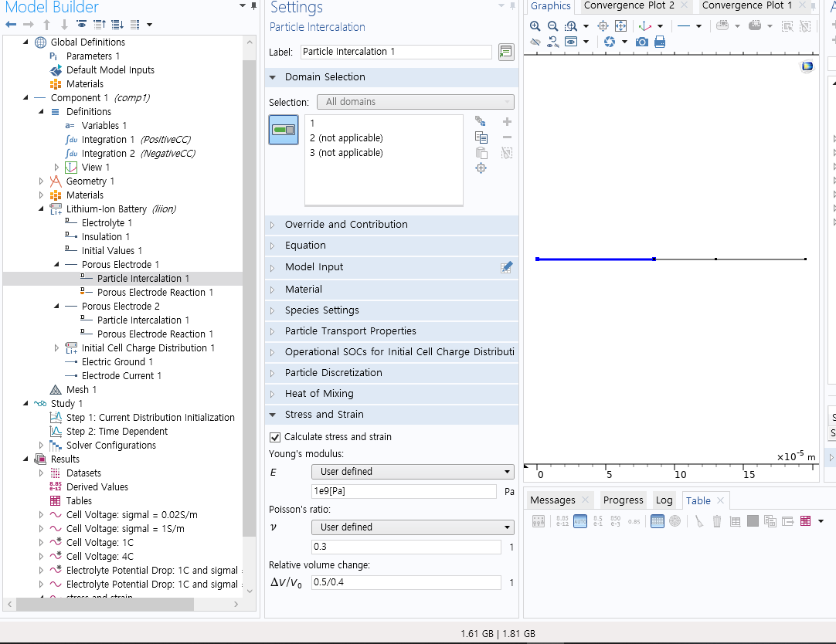Click the Go to Source icon beside Label
This screenshot has height=644, width=836.
pos(506,52)
